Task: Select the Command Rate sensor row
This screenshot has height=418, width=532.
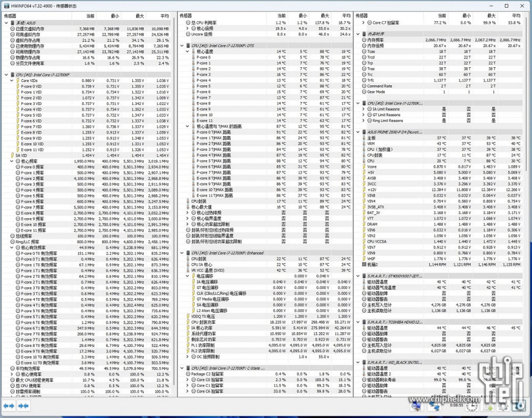Action: [x=379, y=86]
